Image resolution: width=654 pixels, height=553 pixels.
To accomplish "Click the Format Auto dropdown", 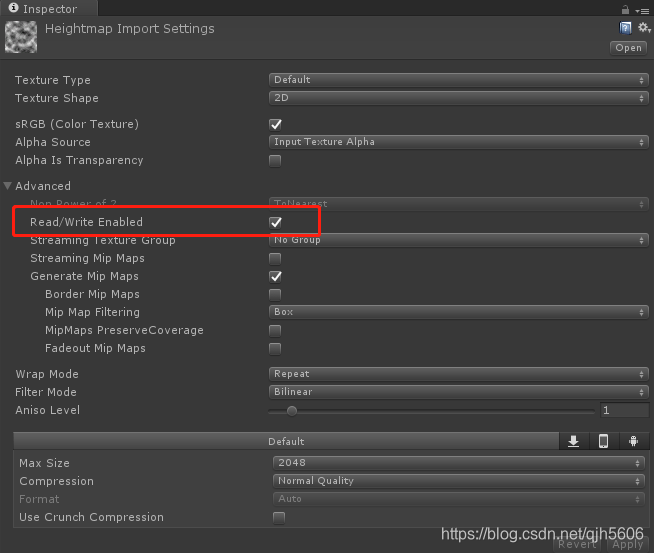I will click(x=459, y=498).
